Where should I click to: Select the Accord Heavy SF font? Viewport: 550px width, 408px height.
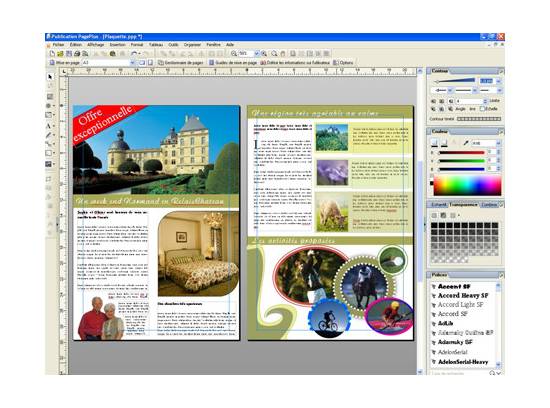click(463, 295)
